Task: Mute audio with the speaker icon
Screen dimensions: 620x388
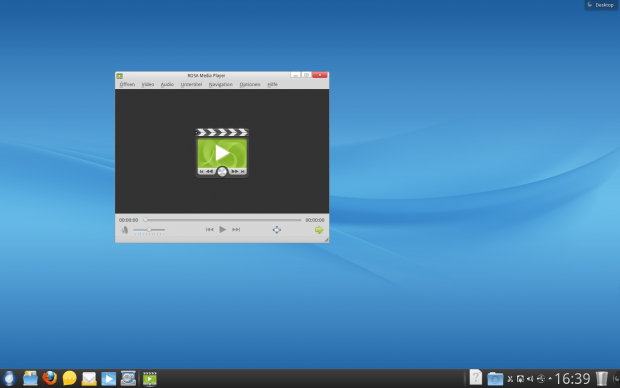Action: (x=125, y=230)
